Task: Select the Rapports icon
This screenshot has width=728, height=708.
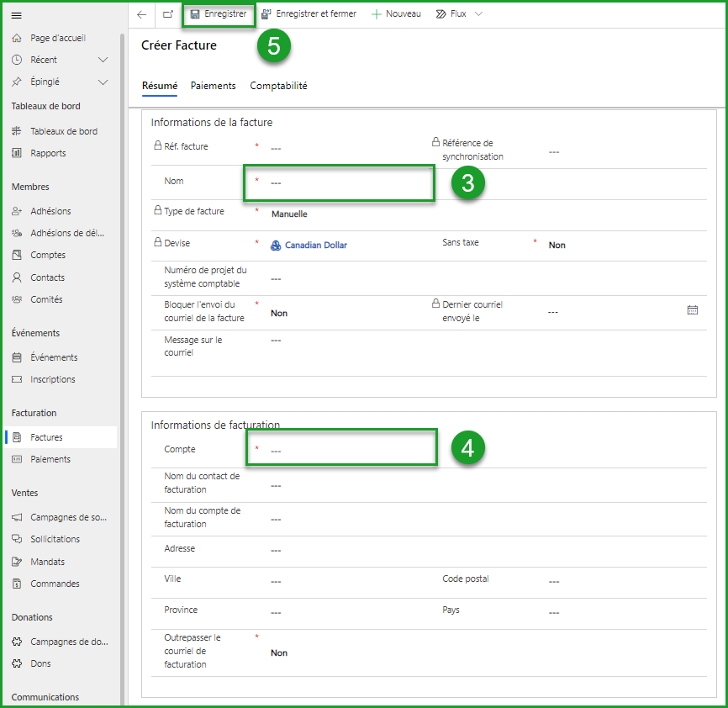Action: pos(16,152)
